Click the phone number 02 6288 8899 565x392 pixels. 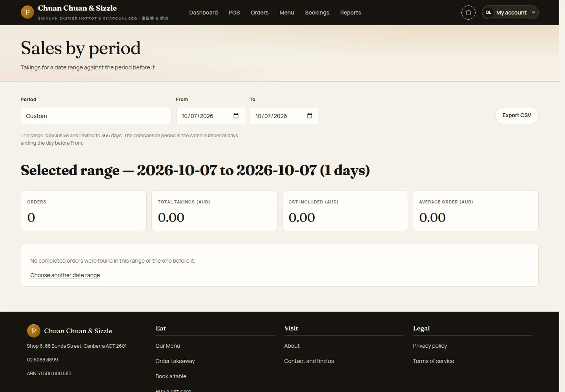click(42, 359)
